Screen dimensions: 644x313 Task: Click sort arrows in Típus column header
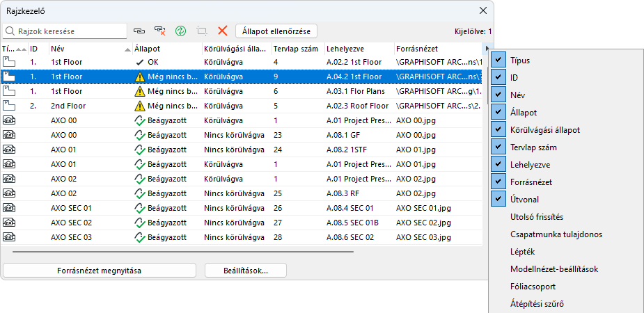[21, 49]
